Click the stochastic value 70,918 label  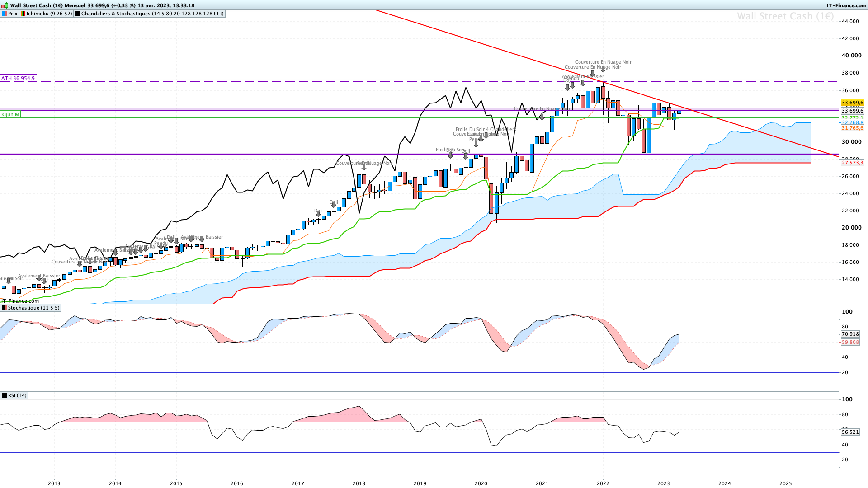point(850,334)
